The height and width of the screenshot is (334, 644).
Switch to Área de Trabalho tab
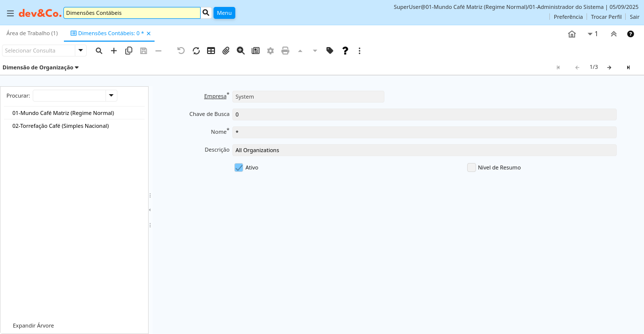click(32, 33)
